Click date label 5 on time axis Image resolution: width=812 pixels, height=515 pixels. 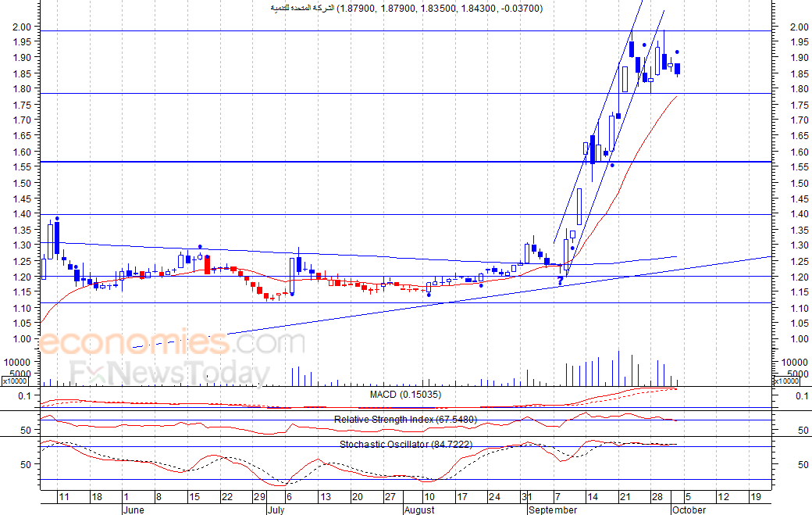coord(688,497)
